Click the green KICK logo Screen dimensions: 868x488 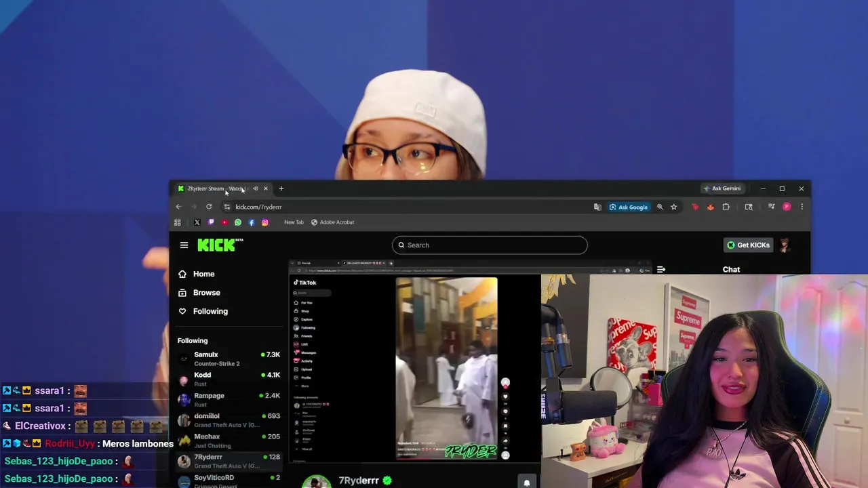pos(220,245)
